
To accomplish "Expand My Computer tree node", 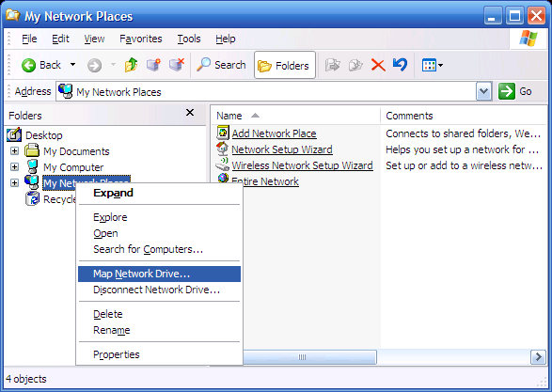I will 14,166.
